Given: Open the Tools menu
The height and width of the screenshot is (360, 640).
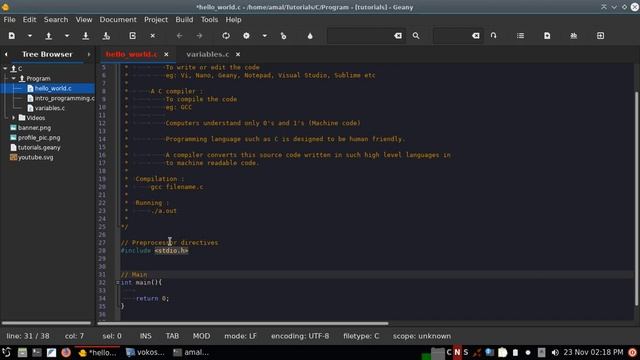Looking at the screenshot, I should point(209,20).
